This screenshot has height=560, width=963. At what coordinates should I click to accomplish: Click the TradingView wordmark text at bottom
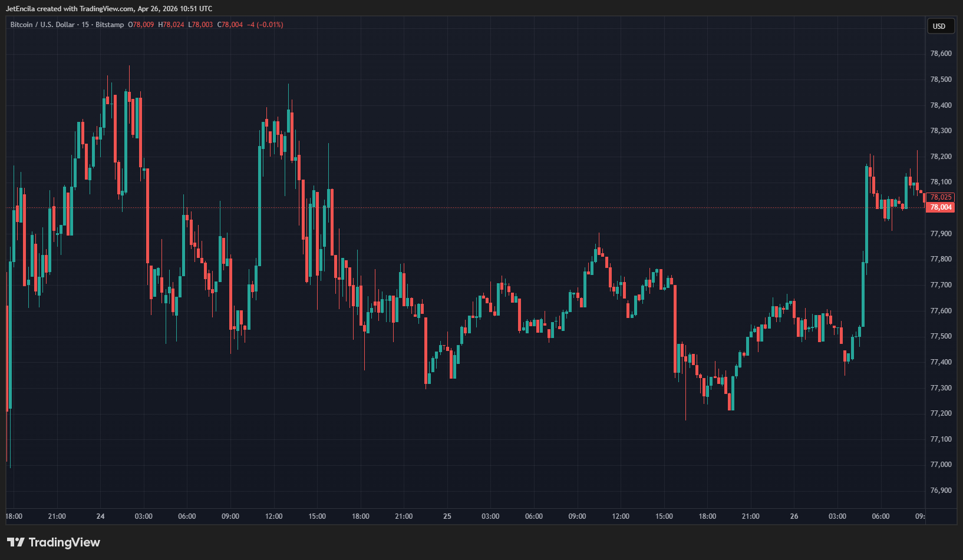pyautogui.click(x=64, y=542)
